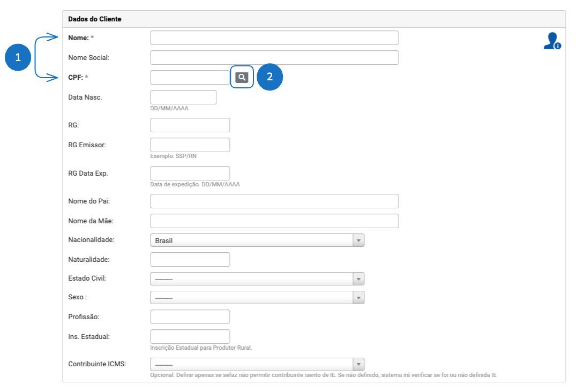Viewport: 576px width, 392px height.
Task: Click the Ins. Estadual field
Action: click(x=190, y=337)
